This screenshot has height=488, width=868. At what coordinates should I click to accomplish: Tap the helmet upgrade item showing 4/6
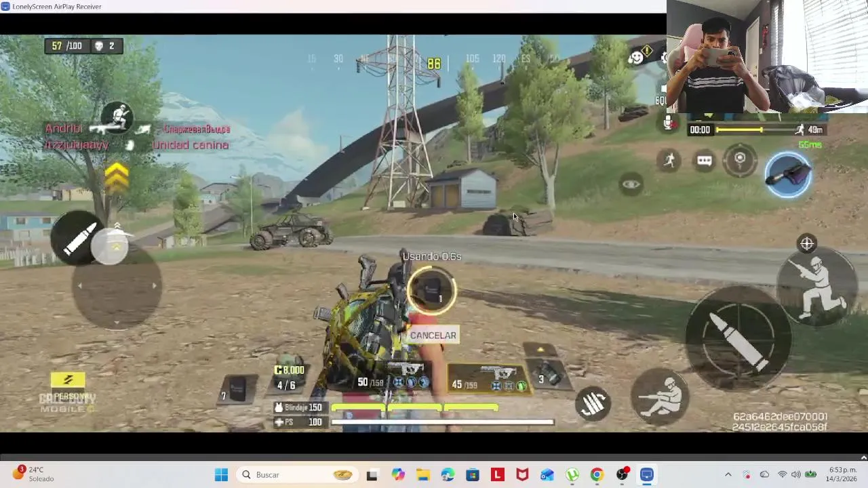290,376
